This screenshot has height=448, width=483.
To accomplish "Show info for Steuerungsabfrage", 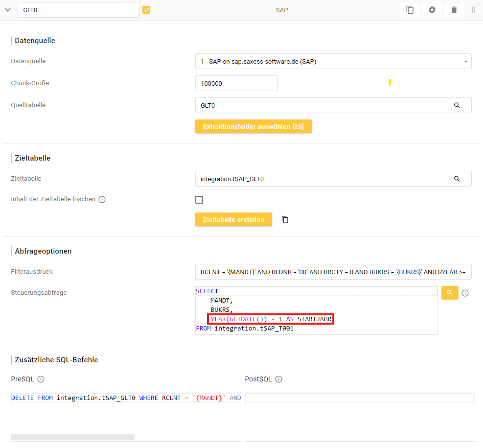I will point(465,293).
